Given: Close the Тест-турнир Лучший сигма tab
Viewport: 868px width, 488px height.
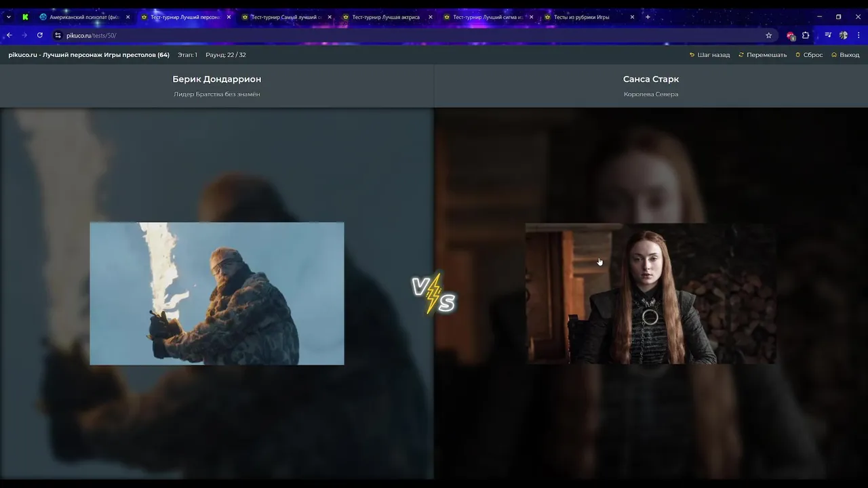Looking at the screenshot, I should (532, 17).
